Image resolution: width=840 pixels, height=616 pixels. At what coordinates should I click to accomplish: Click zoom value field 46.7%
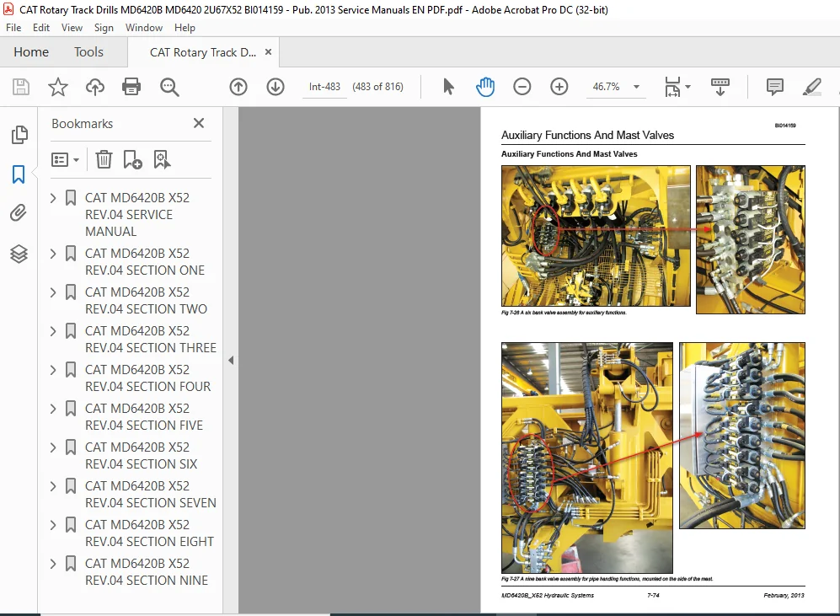click(606, 87)
